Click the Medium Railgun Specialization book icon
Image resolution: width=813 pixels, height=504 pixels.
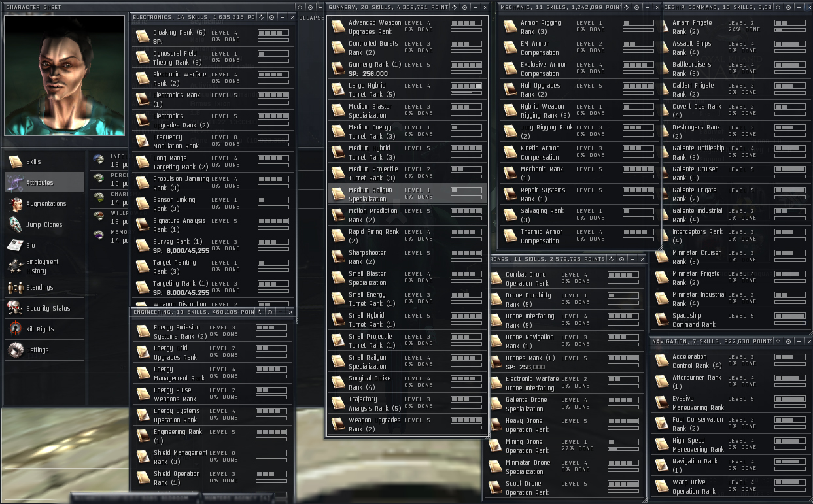pyautogui.click(x=338, y=193)
